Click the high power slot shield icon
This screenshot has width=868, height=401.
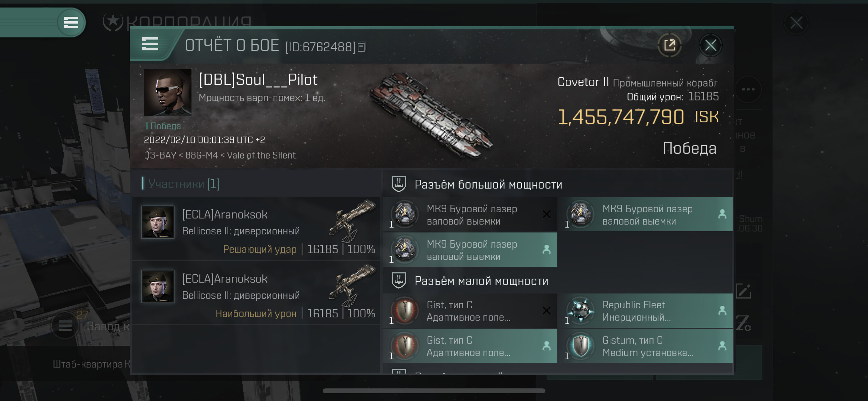[x=398, y=184]
